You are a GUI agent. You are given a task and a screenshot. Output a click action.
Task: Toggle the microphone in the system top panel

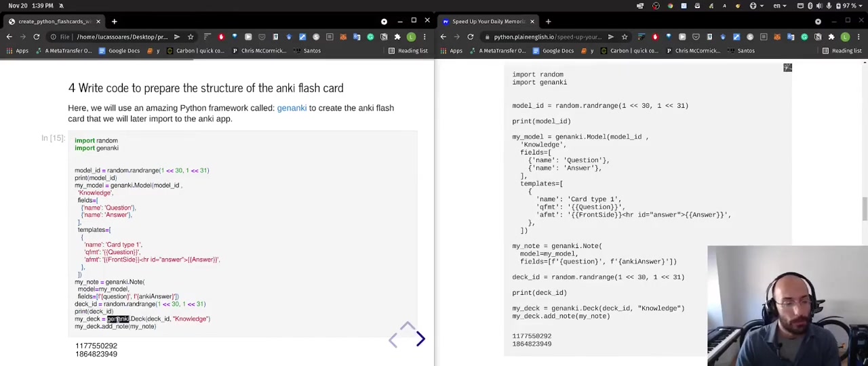point(828,6)
